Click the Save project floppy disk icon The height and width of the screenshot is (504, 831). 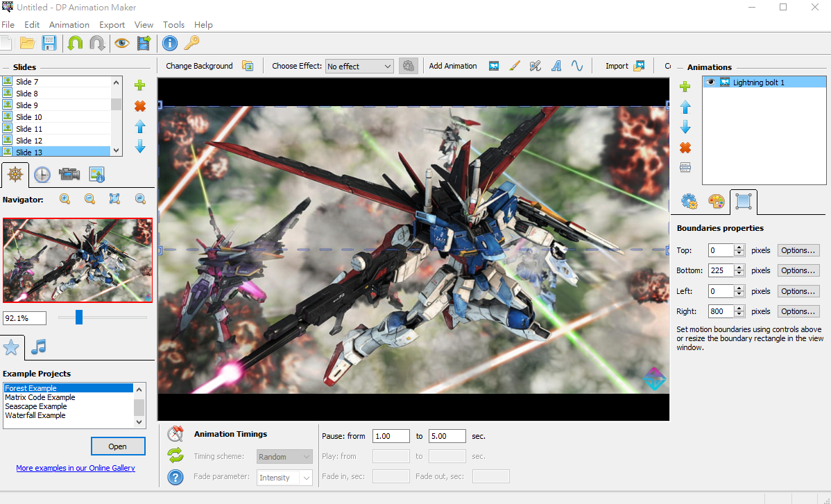(49, 43)
